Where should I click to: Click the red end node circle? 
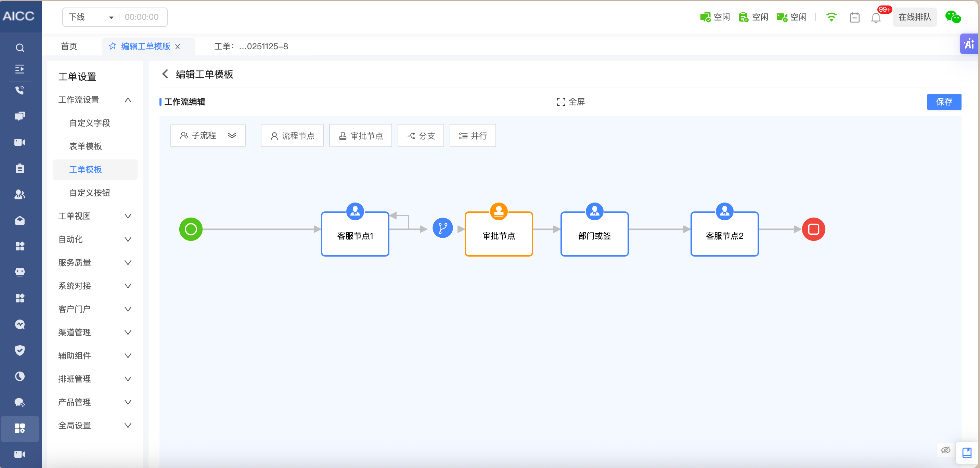click(813, 229)
